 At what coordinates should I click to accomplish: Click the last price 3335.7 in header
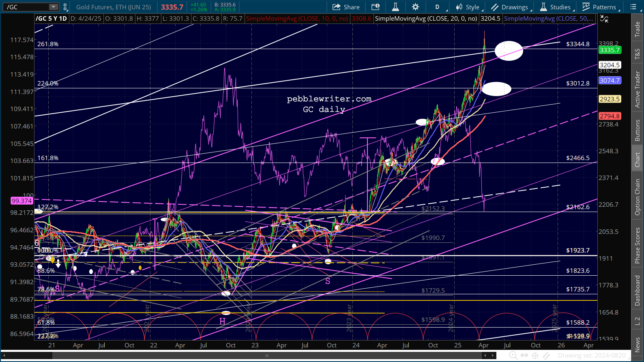[x=172, y=7]
